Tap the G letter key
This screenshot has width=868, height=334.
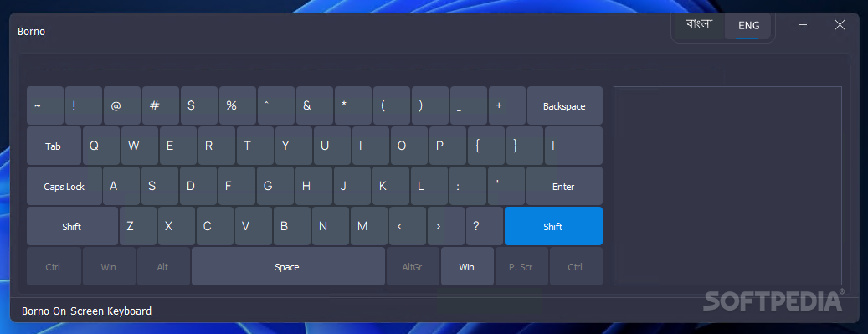275,186
